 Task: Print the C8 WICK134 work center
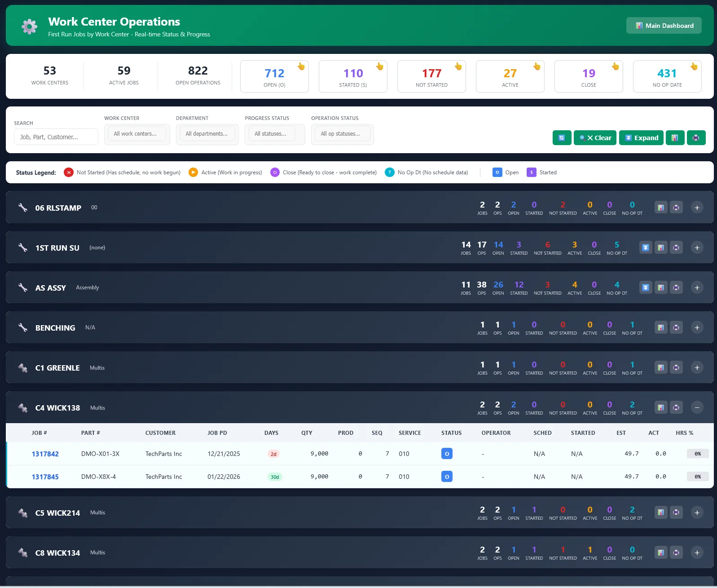[676, 553]
